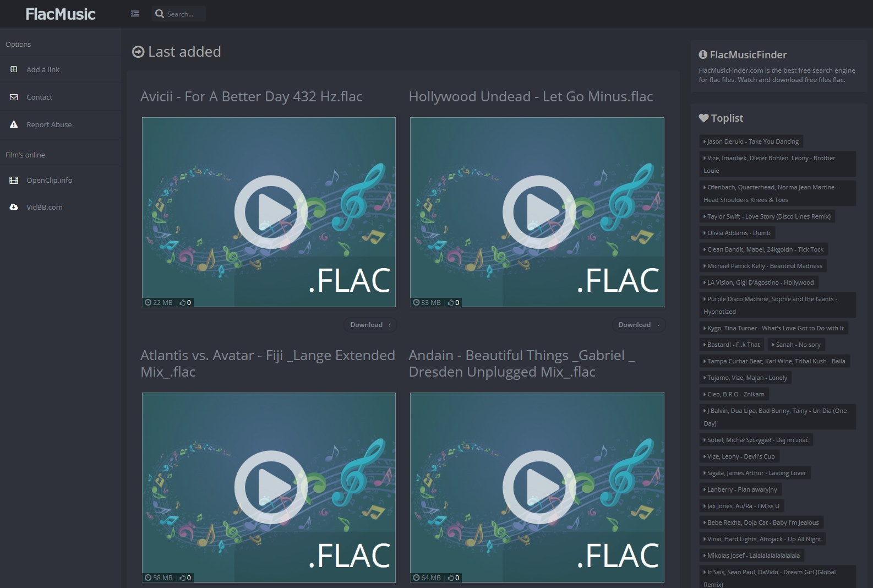The width and height of the screenshot is (873, 588).
Task: Open Jason Derulo - Take You Dancing
Action: pos(751,141)
